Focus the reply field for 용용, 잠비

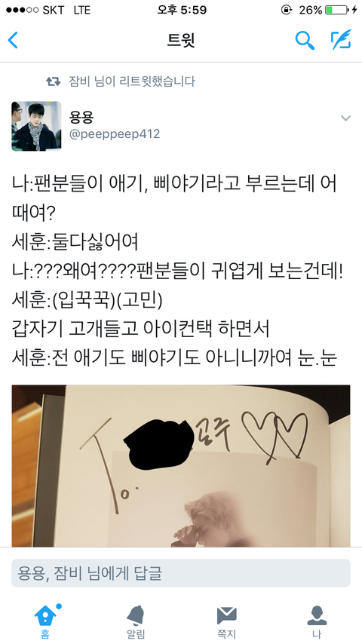(x=181, y=573)
